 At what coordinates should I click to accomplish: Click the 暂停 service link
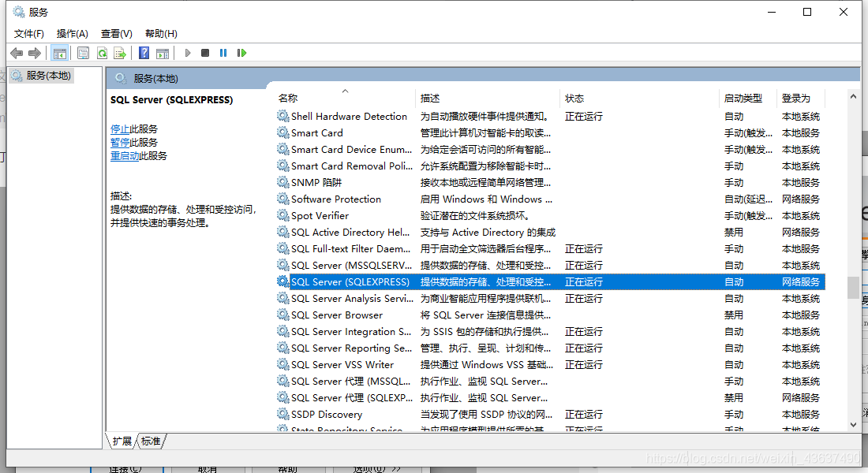120,142
